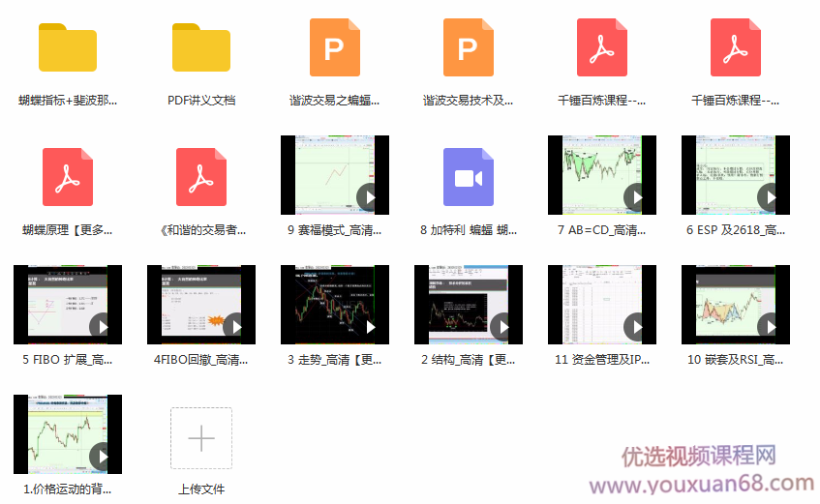This screenshot has height=504, width=820.
Task: Click the file name 谐波交易技术及...
Action: coord(469,101)
